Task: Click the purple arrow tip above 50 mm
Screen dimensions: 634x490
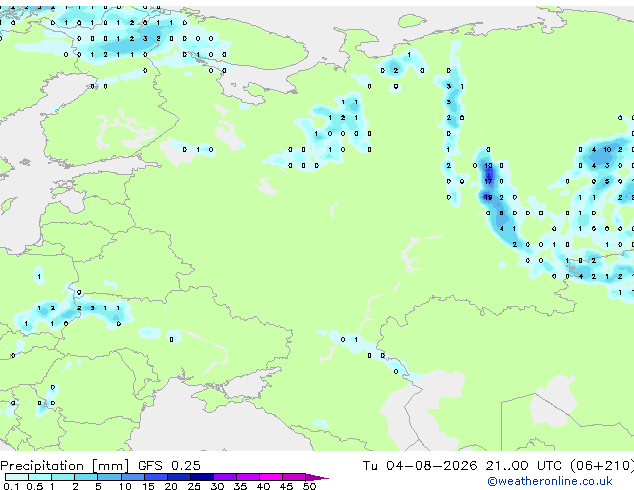Action: pyautogui.click(x=317, y=477)
